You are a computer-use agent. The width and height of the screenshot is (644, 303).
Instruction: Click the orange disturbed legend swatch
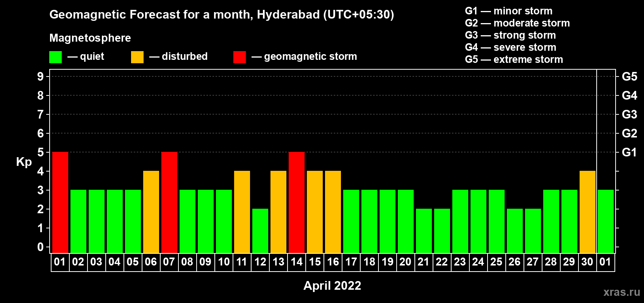coord(137,57)
